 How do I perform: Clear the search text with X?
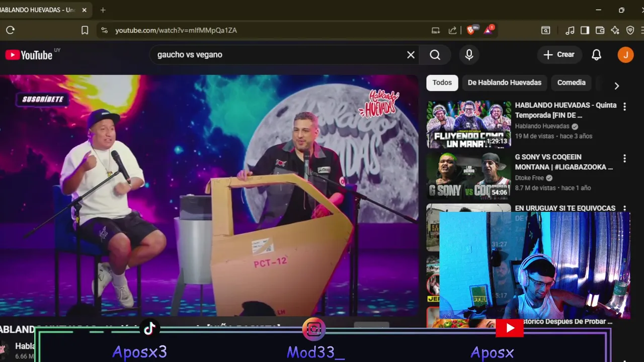pyautogui.click(x=411, y=55)
